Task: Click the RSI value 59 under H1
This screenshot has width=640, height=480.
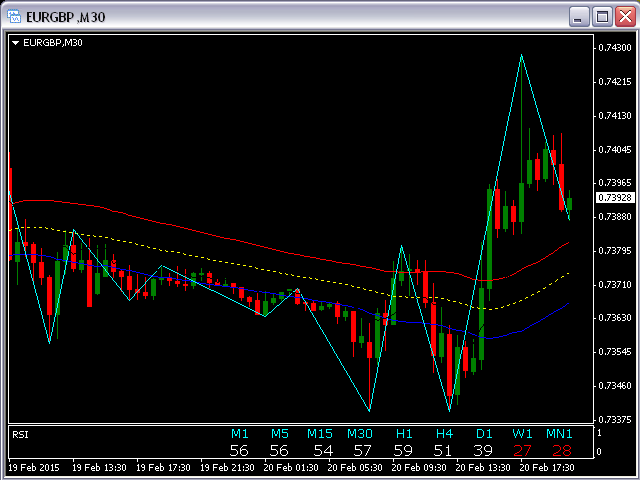Action: point(403,451)
